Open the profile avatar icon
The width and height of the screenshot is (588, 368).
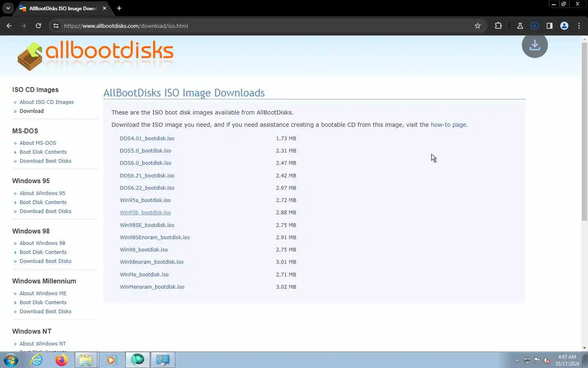point(564,26)
